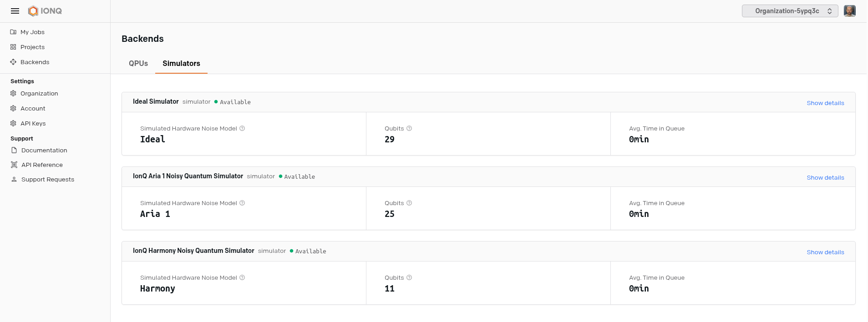Click the API Reference icon

coord(14,165)
